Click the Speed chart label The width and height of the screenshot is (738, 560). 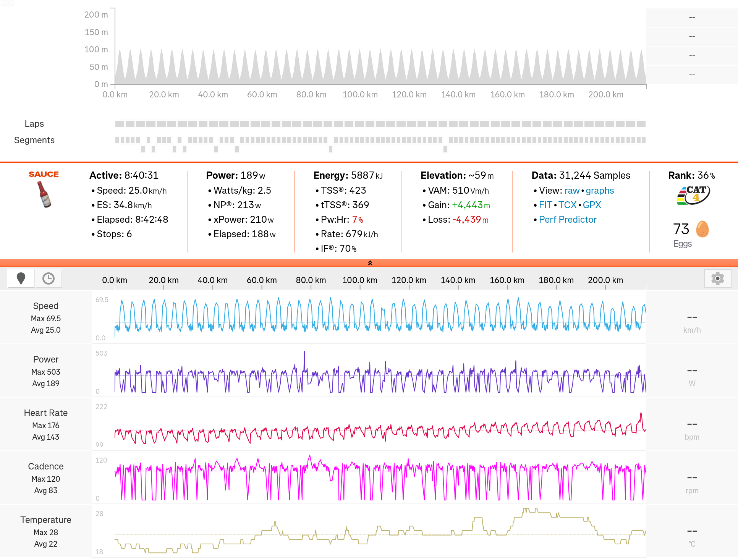point(45,306)
